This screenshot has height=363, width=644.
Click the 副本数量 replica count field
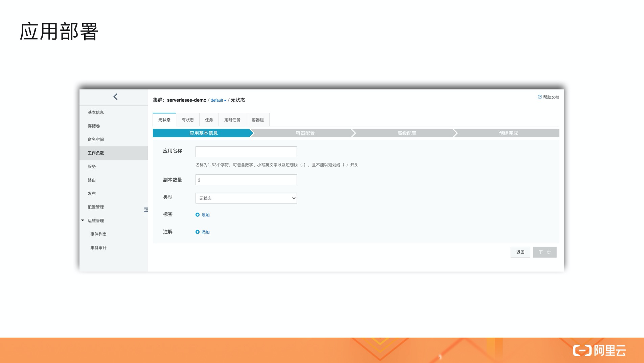point(246,180)
